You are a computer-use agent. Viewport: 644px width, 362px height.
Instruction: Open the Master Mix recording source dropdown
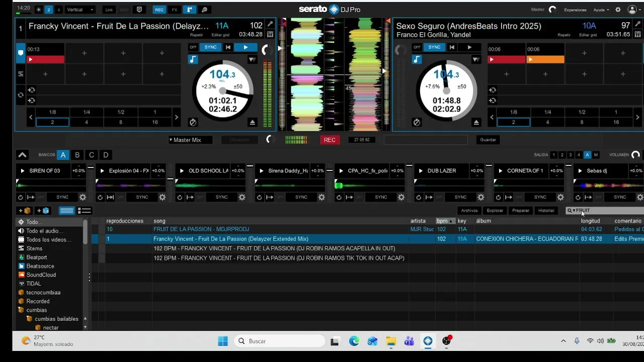click(190, 140)
